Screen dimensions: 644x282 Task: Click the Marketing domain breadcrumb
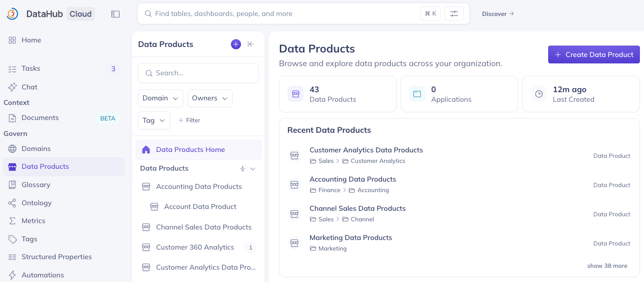coord(328,249)
